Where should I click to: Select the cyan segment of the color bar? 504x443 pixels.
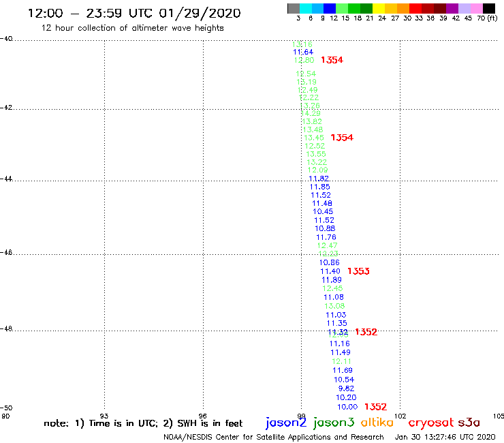[306, 8]
